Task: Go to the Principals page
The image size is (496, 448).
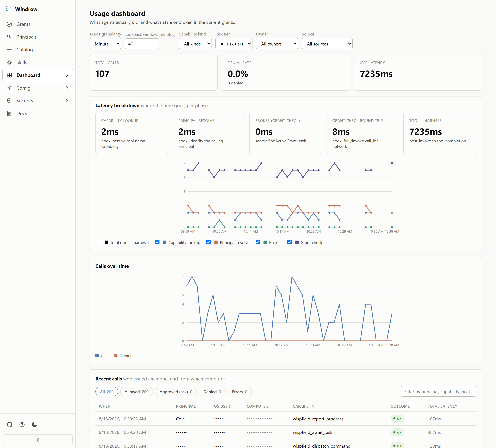Action: click(x=38, y=37)
